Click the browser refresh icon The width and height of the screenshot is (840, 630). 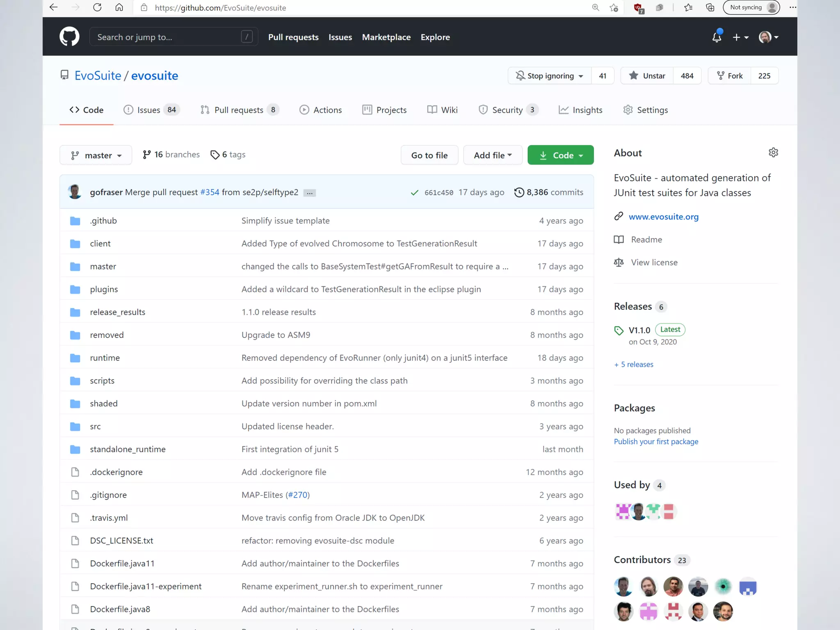[x=97, y=7]
